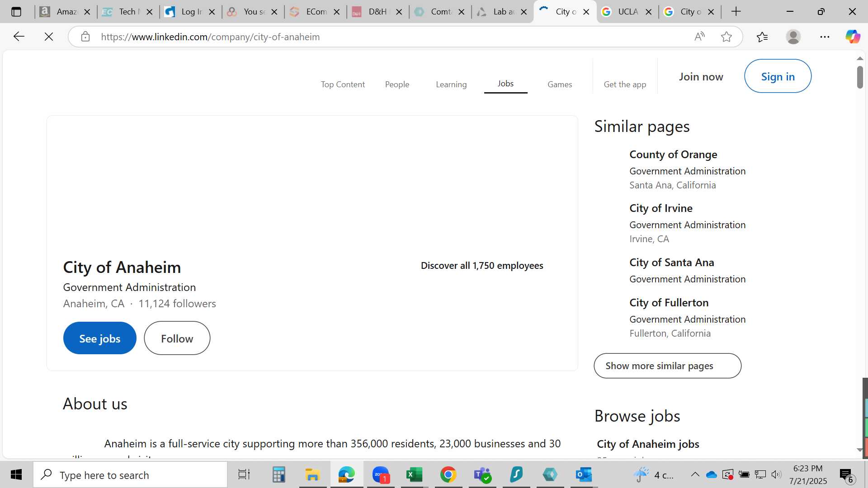
Task: Open the City of Fullerton page
Action: [x=669, y=303]
